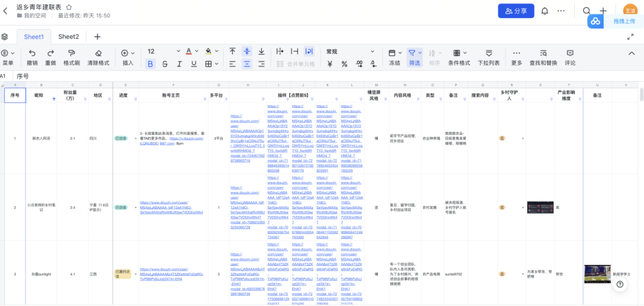Select the format painter (格式刷) tool
This screenshot has width=644, height=306.
click(x=72, y=53)
